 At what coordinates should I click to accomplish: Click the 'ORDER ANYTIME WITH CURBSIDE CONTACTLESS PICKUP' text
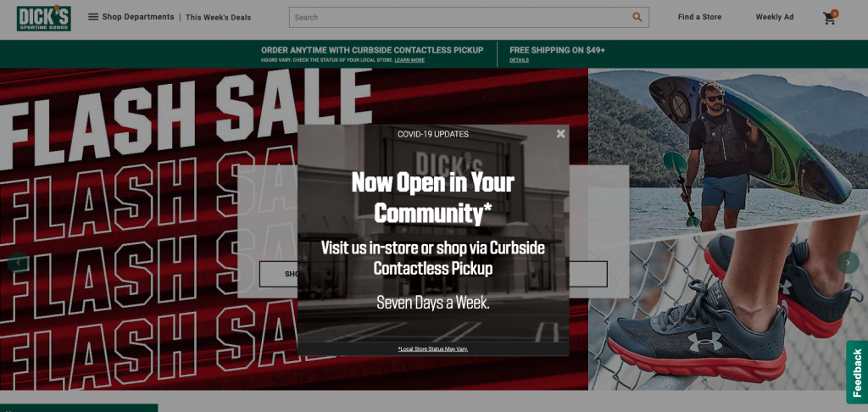tap(372, 50)
